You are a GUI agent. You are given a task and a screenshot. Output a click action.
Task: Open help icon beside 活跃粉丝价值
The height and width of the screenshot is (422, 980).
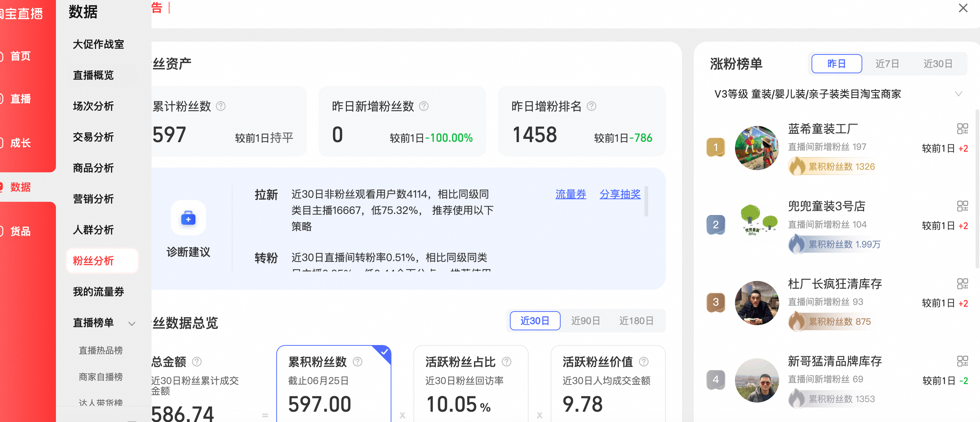tap(643, 362)
